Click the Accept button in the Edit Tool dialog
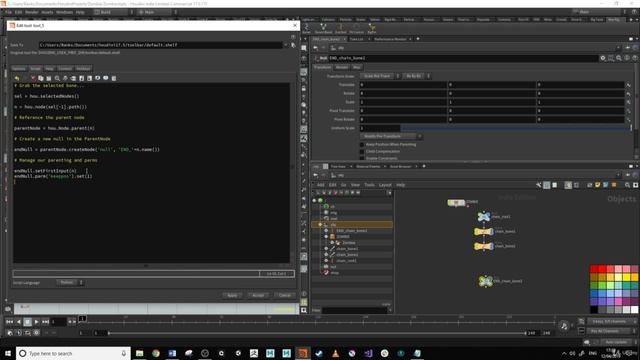This screenshot has width=640, height=360. (x=258, y=295)
